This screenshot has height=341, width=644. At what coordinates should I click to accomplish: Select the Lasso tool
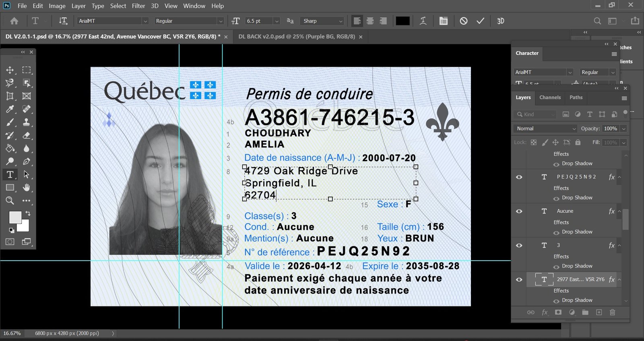[10, 83]
